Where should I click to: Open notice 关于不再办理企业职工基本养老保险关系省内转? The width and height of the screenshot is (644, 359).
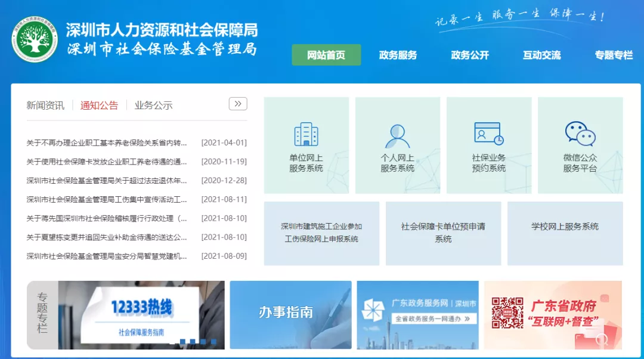point(106,143)
